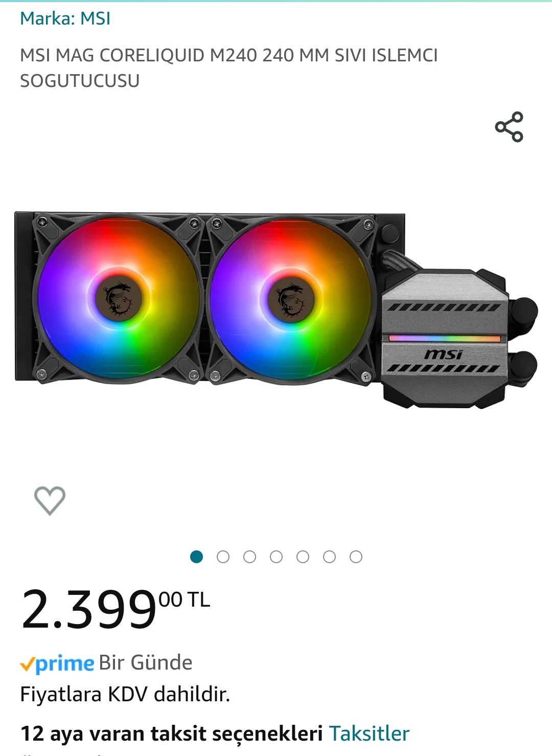This screenshot has width=552, height=756.
Task: Select the first image carousel dot
Action: pos(196,557)
